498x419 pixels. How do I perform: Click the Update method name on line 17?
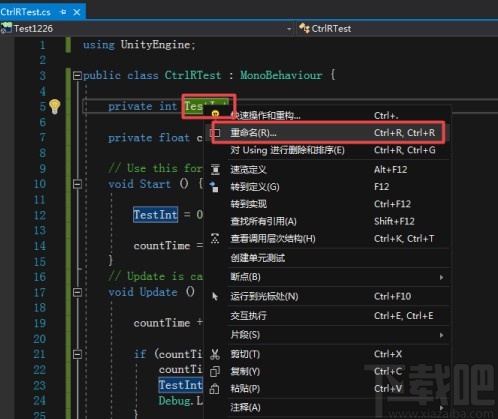pos(158,292)
